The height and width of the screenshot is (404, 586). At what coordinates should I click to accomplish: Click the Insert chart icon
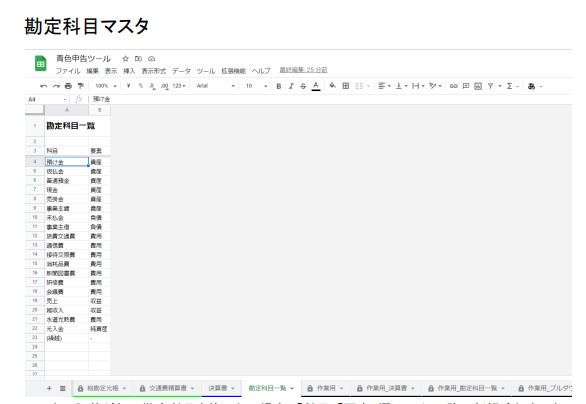tap(478, 86)
